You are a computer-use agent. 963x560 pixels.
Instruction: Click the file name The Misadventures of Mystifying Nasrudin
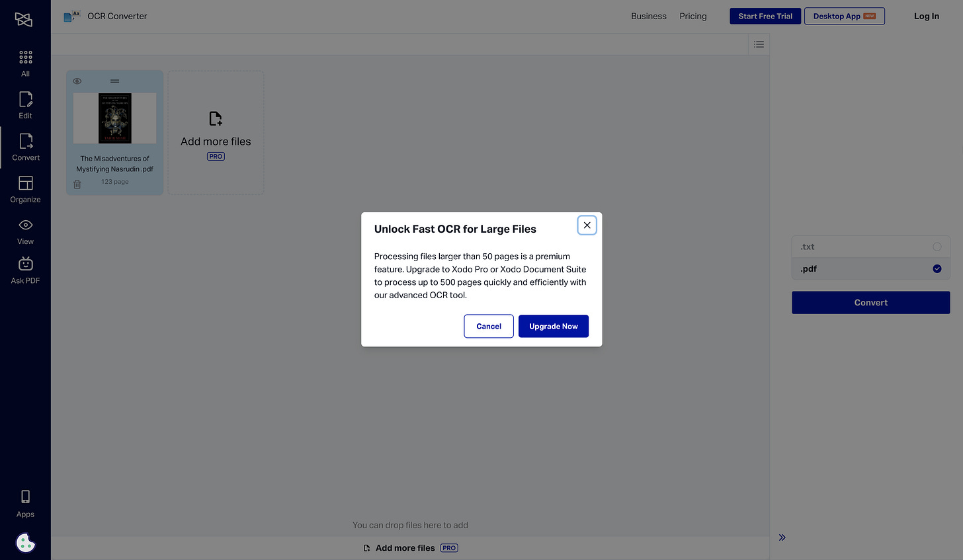click(114, 163)
